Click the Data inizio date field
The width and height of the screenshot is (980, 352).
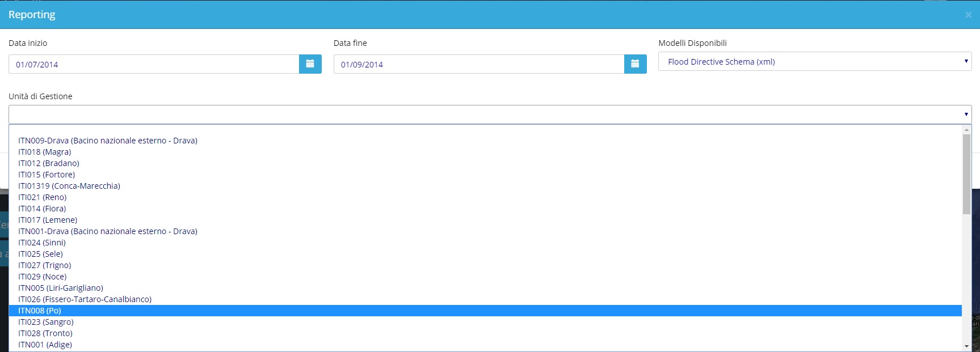154,64
